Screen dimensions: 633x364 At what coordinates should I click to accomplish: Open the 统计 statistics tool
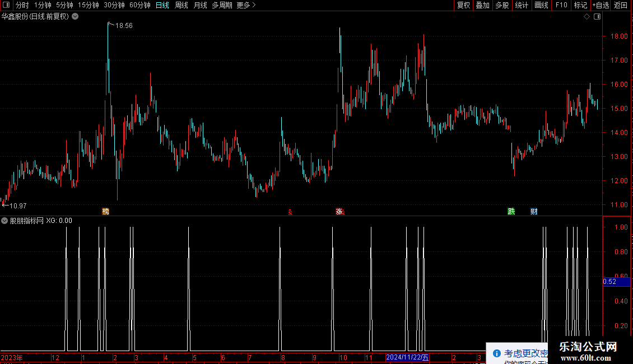click(521, 5)
